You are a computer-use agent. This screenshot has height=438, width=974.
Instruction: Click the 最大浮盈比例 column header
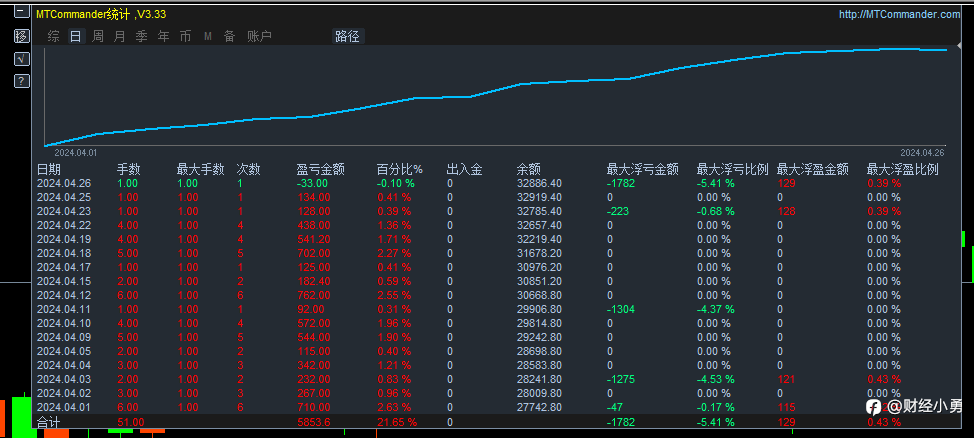(x=903, y=169)
